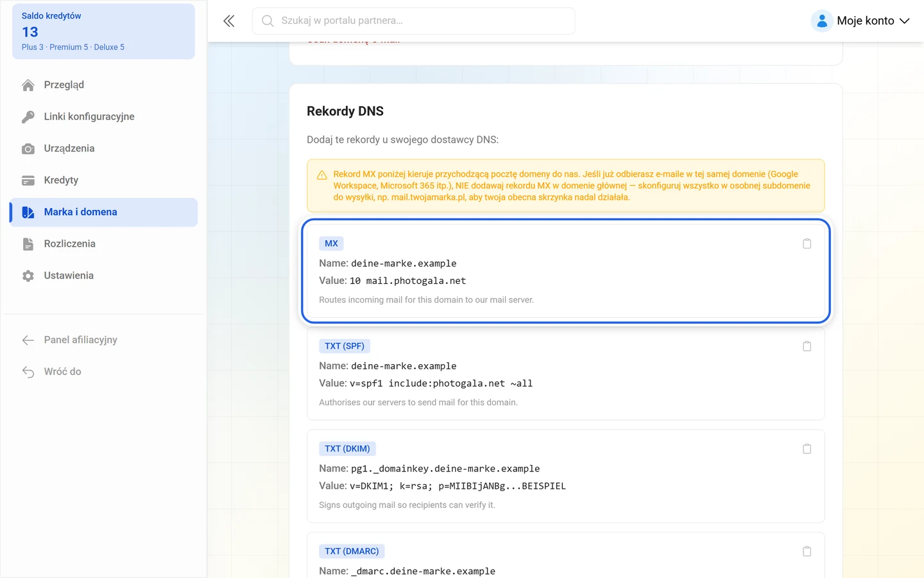The height and width of the screenshot is (578, 924).
Task: Click the brand icon beside Marka i domena
Action: tap(28, 213)
